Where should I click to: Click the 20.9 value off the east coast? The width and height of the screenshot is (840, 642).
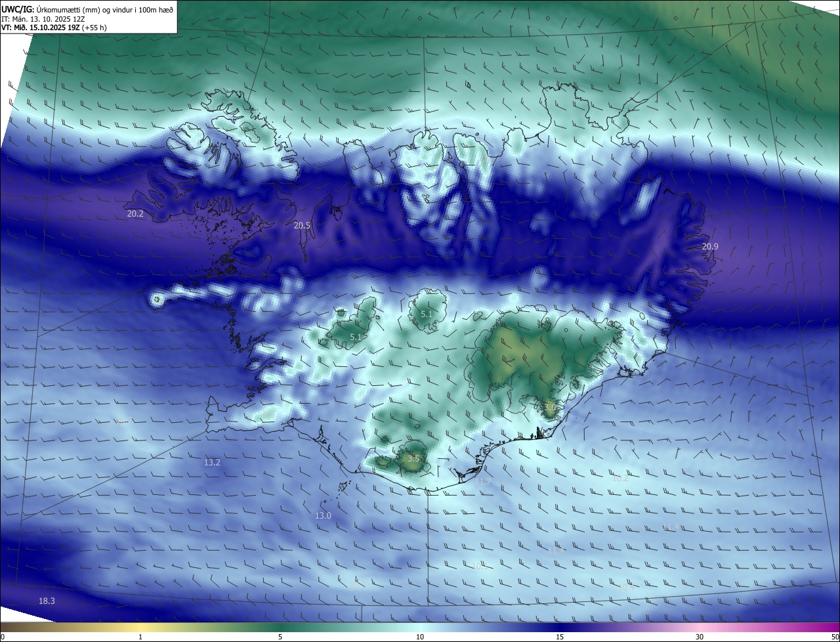pos(710,246)
